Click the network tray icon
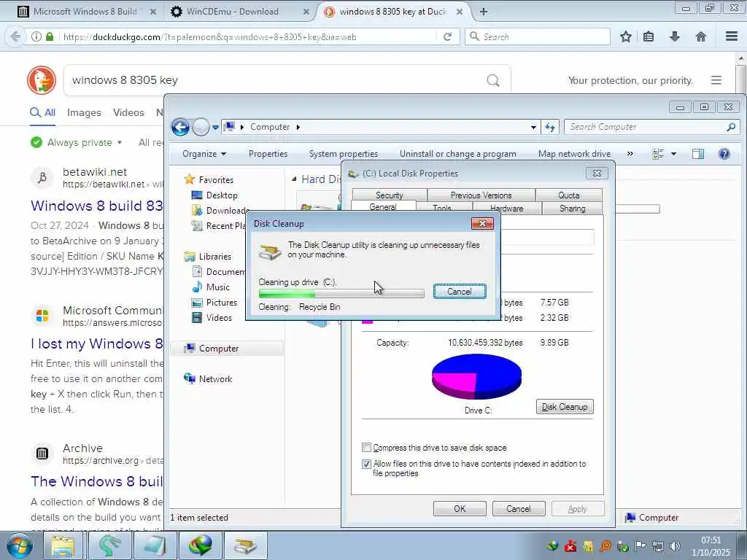Screen dimensions: 747x560 click(x=658, y=546)
